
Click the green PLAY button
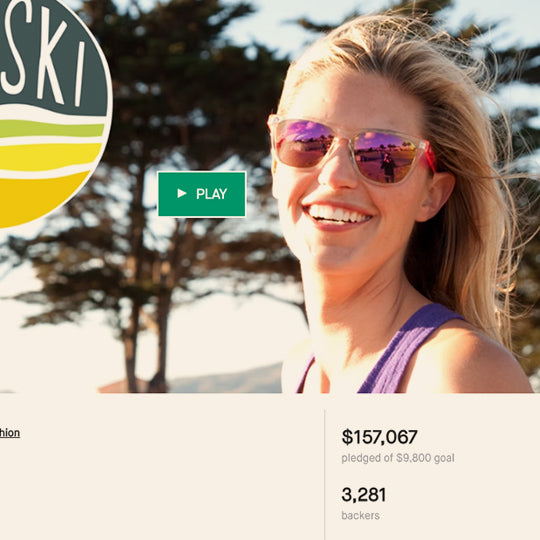pyautogui.click(x=202, y=194)
